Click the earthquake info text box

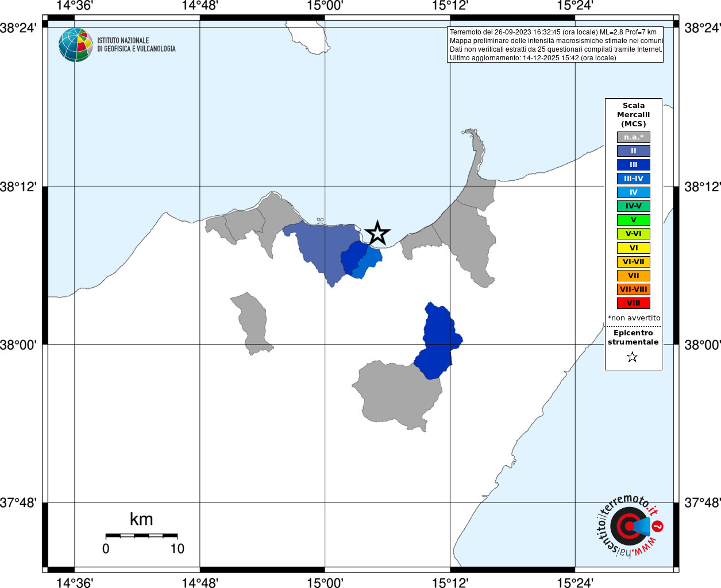pyautogui.click(x=556, y=45)
